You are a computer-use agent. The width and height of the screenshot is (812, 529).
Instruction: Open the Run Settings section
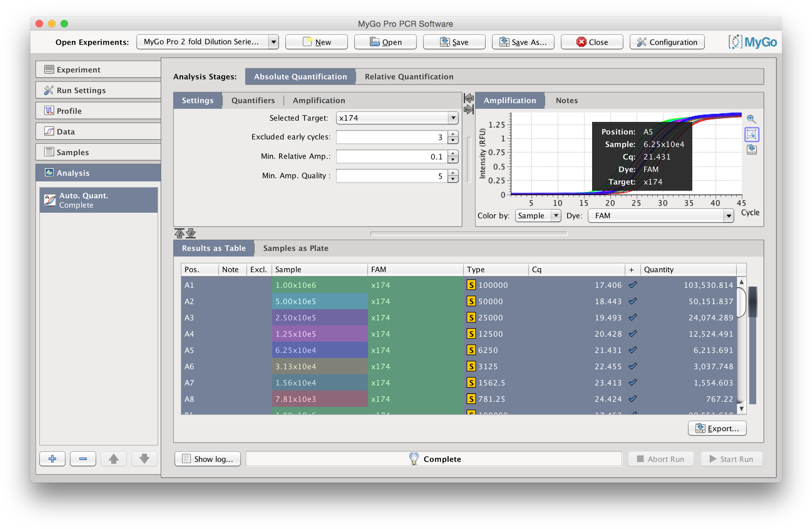pyautogui.click(x=98, y=90)
